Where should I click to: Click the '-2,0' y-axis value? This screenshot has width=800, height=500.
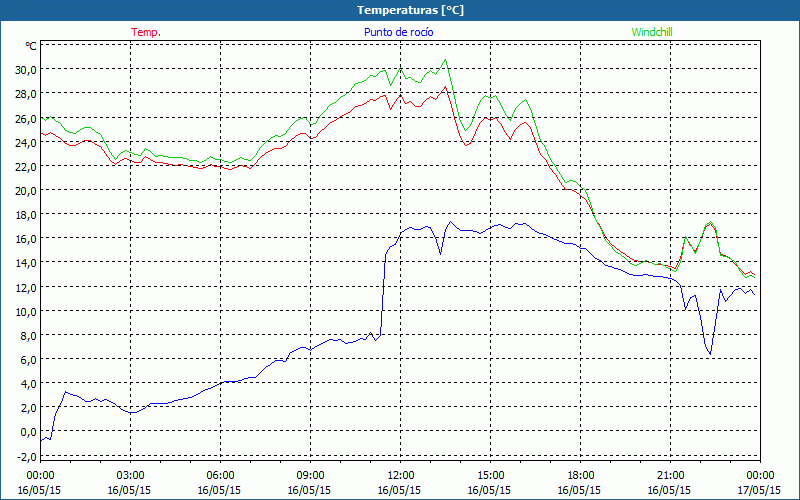tap(27, 457)
